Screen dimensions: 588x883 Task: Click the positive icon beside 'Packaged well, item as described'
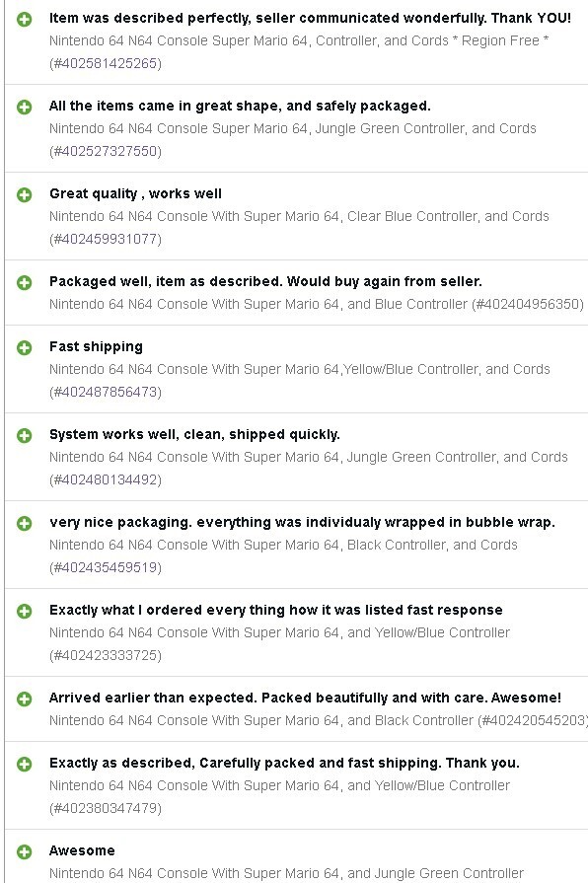click(x=25, y=282)
